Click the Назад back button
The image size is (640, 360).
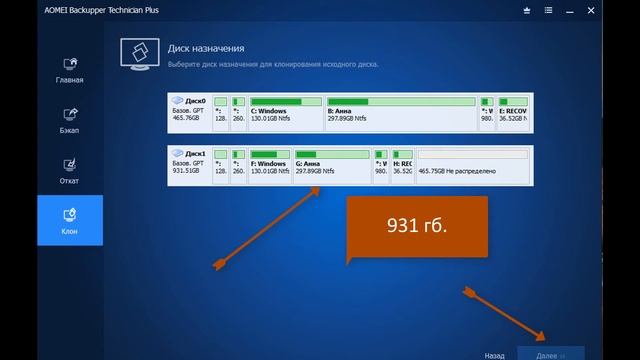494,356
